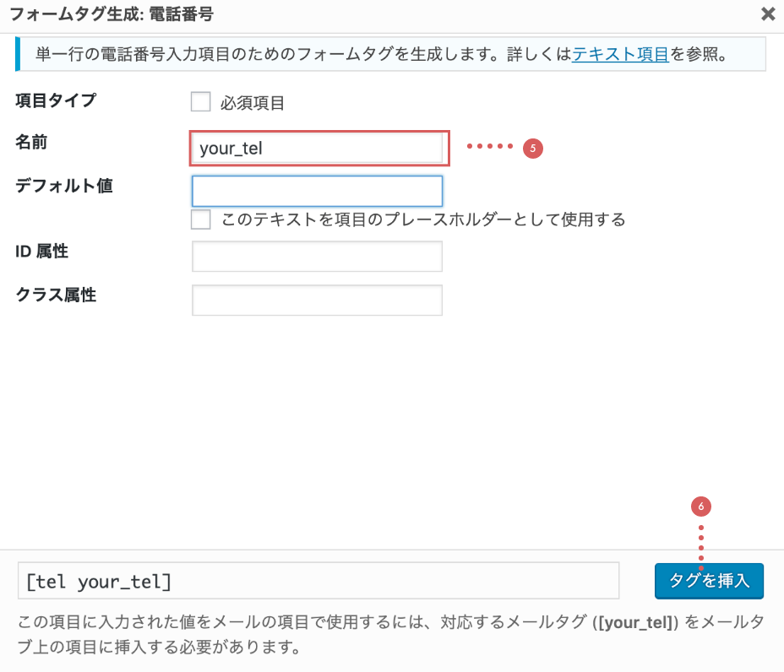Click the クラス属性 input field
This screenshot has height=672, width=784.
[x=318, y=300]
